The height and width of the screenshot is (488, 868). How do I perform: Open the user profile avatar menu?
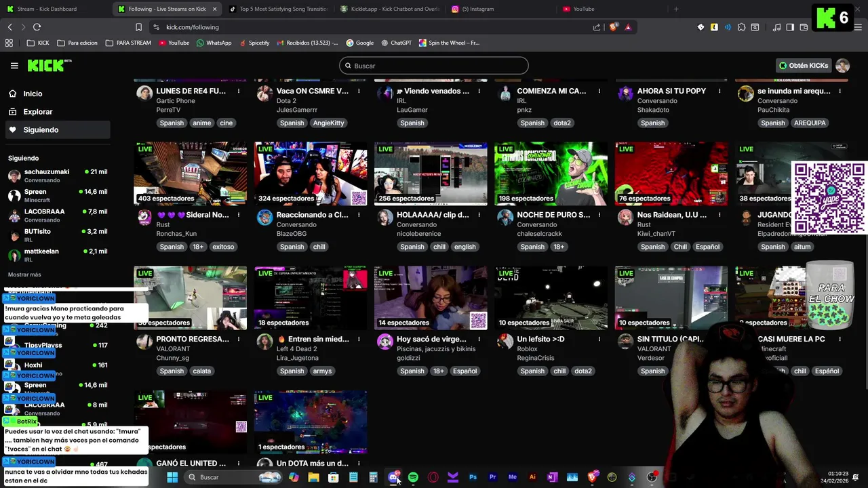click(843, 66)
